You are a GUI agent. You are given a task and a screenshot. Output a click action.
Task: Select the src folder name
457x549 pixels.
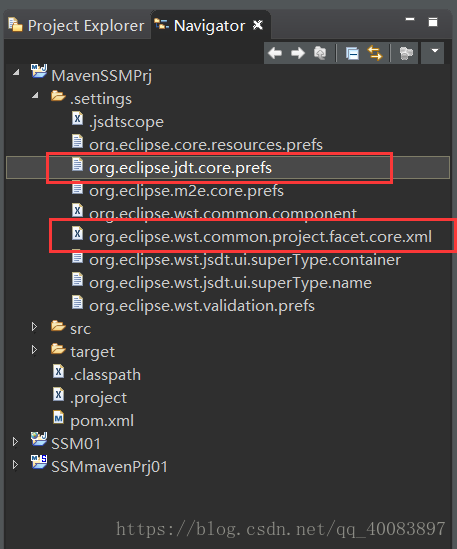point(80,329)
